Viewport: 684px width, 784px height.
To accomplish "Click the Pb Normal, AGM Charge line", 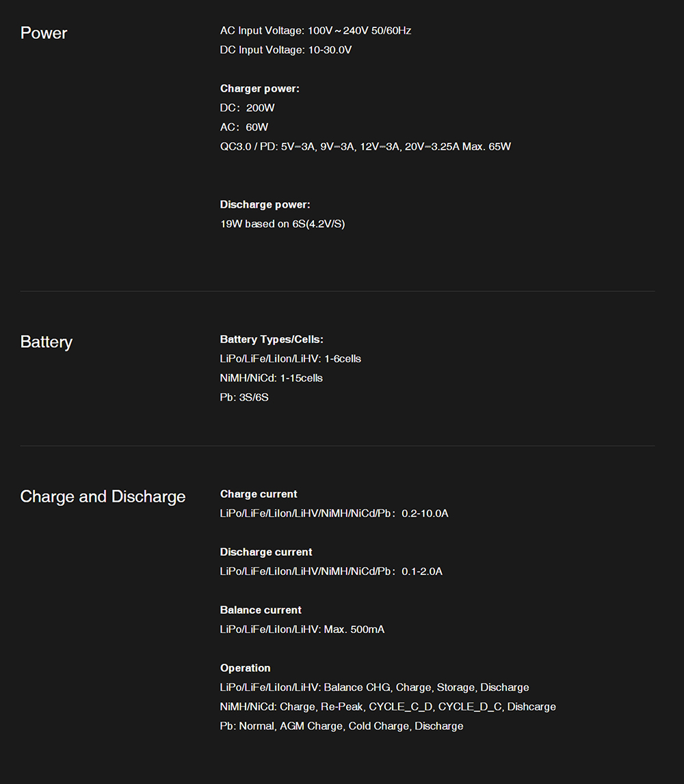I will click(x=341, y=726).
